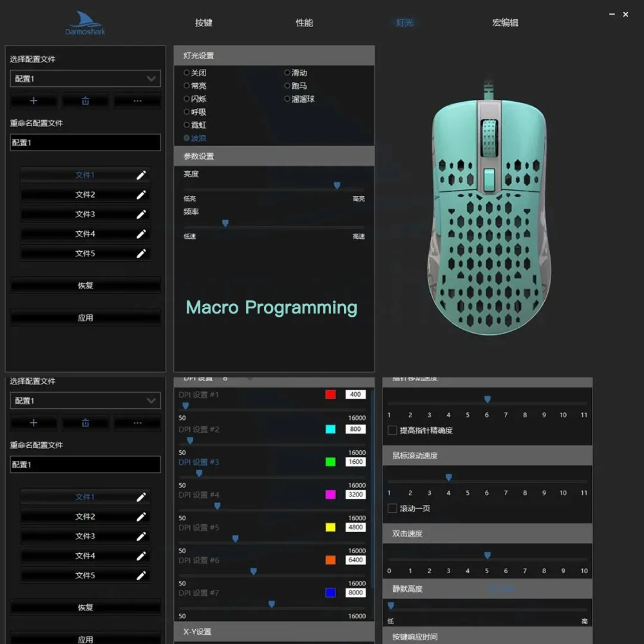Click the Darmoshark shark logo
The image size is (644, 644).
[x=85, y=23]
